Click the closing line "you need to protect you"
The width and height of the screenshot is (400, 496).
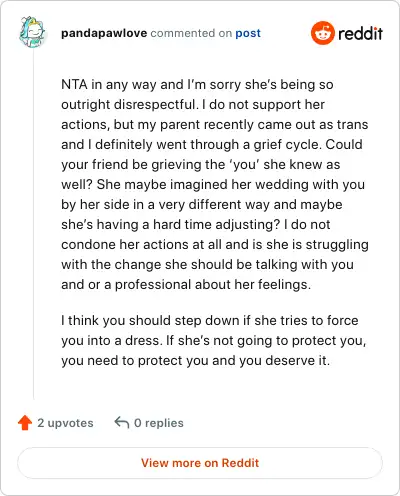[x=196, y=361]
